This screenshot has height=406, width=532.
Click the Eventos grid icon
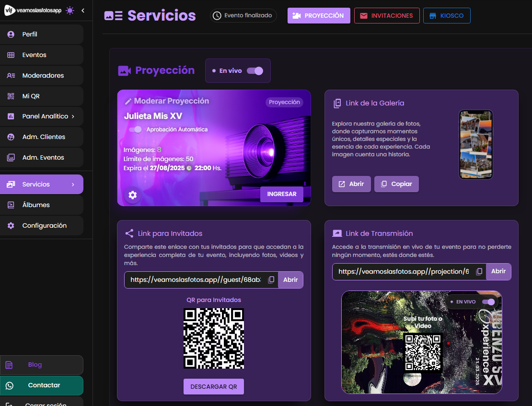[x=11, y=55]
